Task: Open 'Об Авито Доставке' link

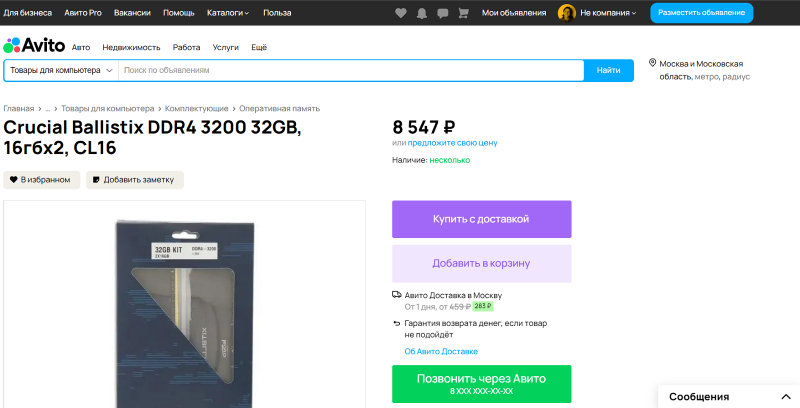Action: pyautogui.click(x=441, y=351)
